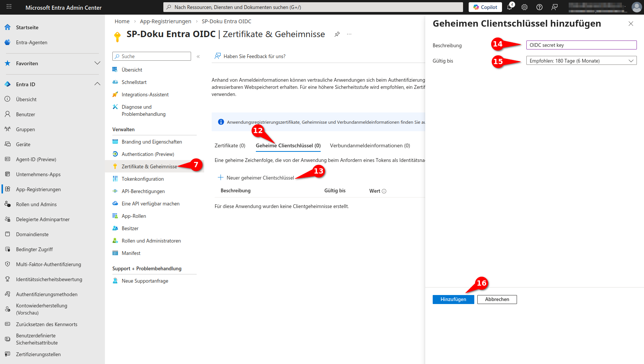Open the app launcher grid icon
644x364 pixels.
click(9, 7)
